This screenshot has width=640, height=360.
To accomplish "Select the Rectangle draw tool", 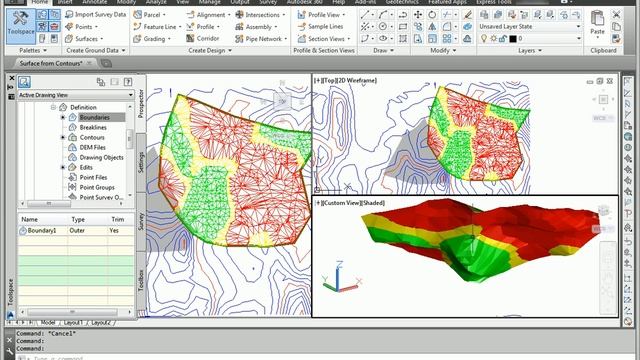I will pyautogui.click(x=402, y=27).
